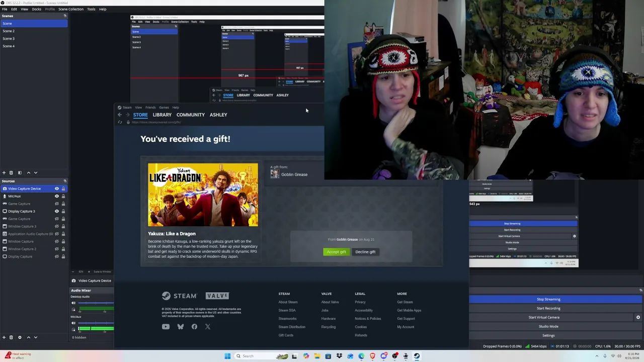The height and width of the screenshot is (362, 644).
Task: Open Bluesky butterfly icon in Steam footer
Action: click(x=180, y=327)
